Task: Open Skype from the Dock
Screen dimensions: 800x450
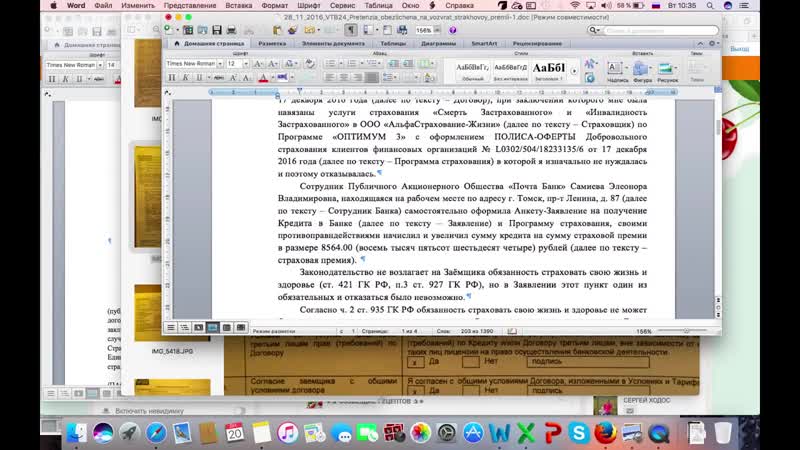Action: (x=579, y=433)
